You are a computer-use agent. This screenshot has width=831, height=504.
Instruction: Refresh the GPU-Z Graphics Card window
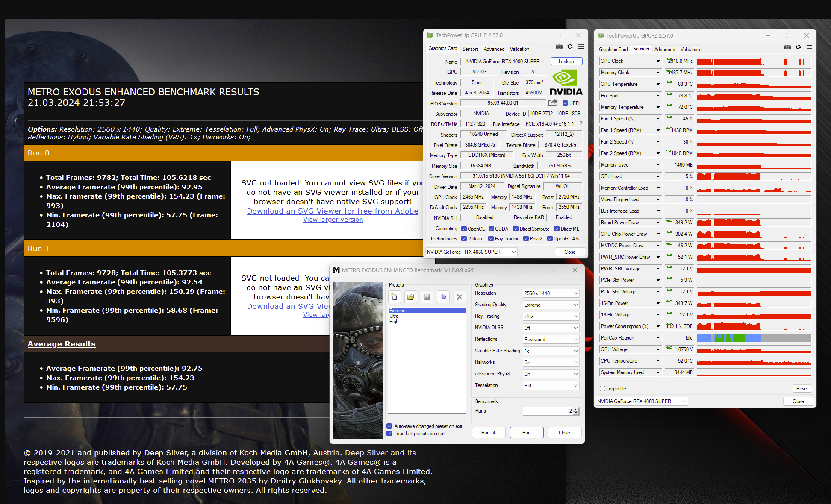point(570,47)
